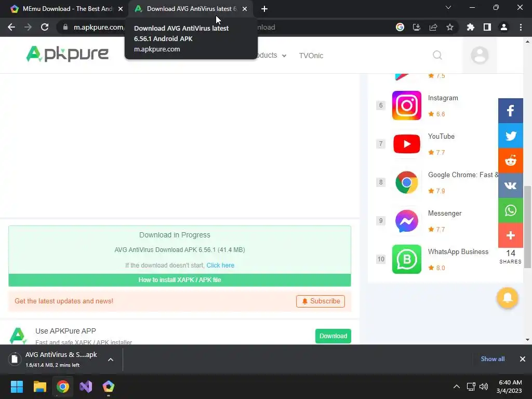Show hidden system tray icons

457,387
